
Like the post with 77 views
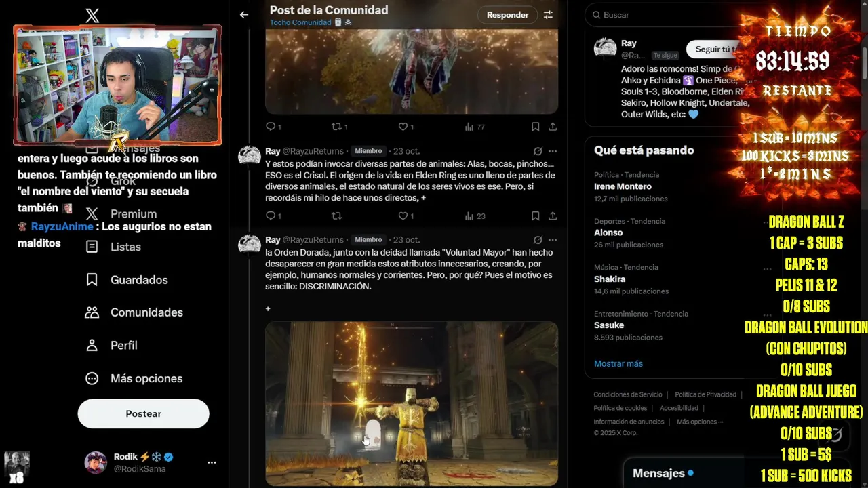click(406, 127)
